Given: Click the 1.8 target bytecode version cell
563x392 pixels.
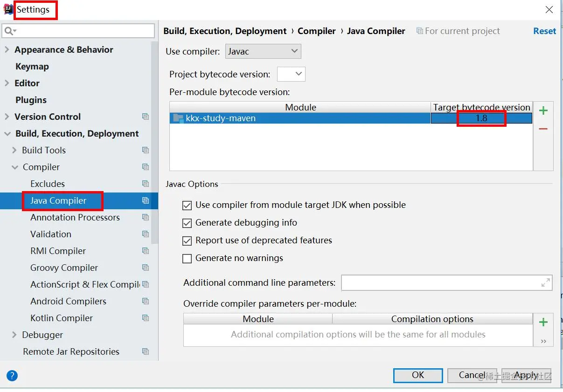Looking at the screenshot, I should (x=481, y=118).
